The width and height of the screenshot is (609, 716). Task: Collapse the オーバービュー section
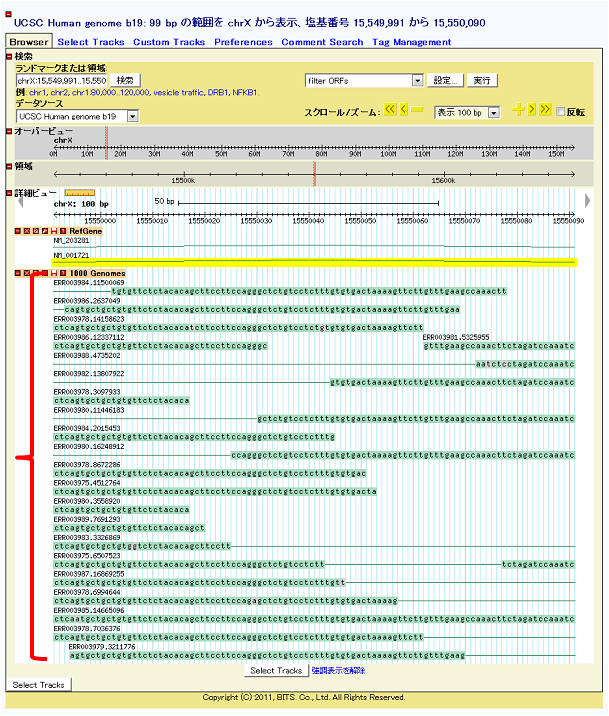pos(9,132)
